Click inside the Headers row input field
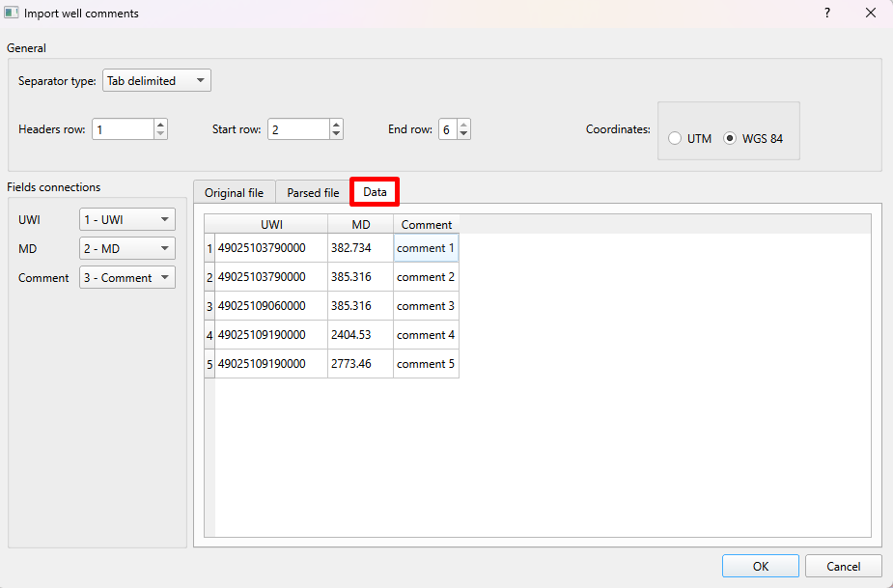The width and height of the screenshot is (893, 588). pos(123,128)
